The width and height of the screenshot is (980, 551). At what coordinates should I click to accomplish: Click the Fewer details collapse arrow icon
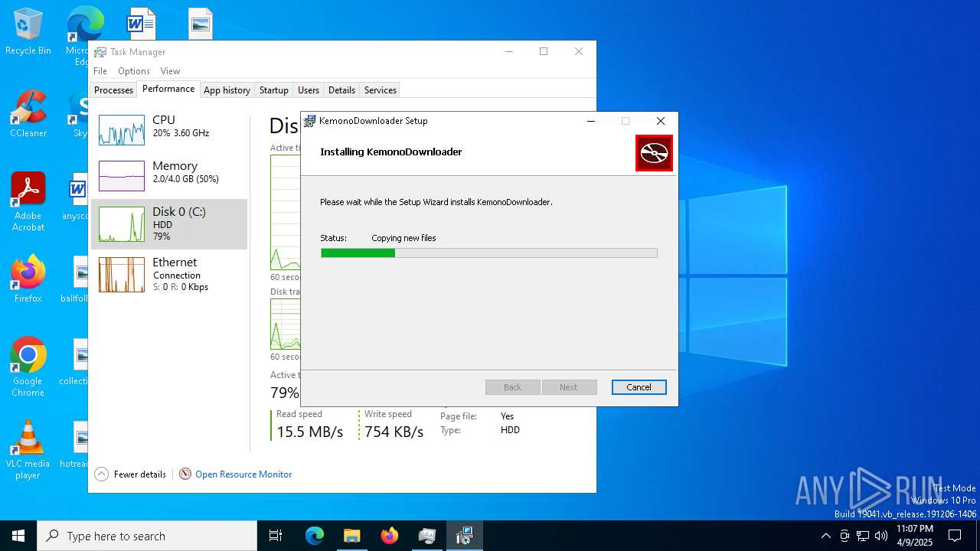point(102,474)
